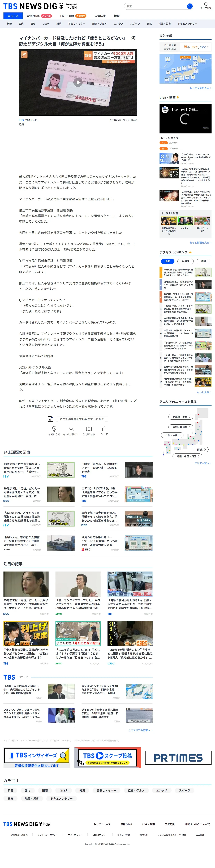The width and height of the screenshot is (215, 868).
Task: Select the ニュース main tab
Action: [13, 16]
